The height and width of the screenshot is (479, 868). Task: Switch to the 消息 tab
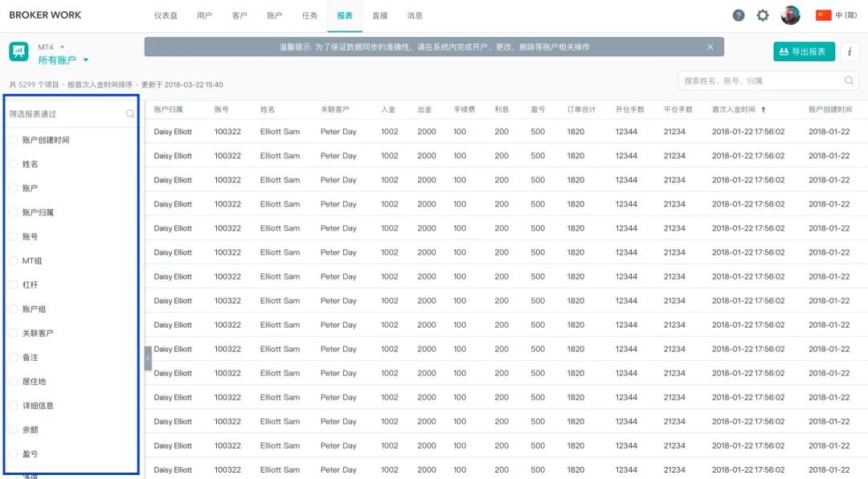[415, 15]
